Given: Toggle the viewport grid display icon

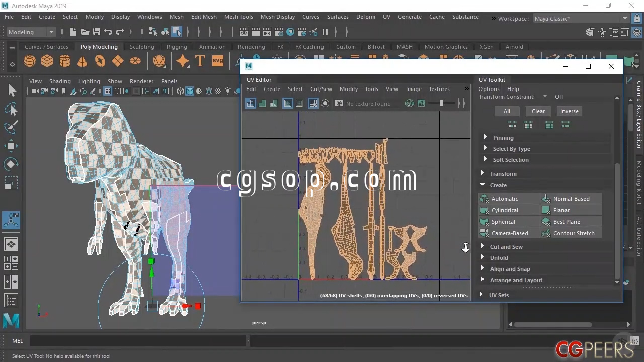Looking at the screenshot, I should click(x=107, y=91).
